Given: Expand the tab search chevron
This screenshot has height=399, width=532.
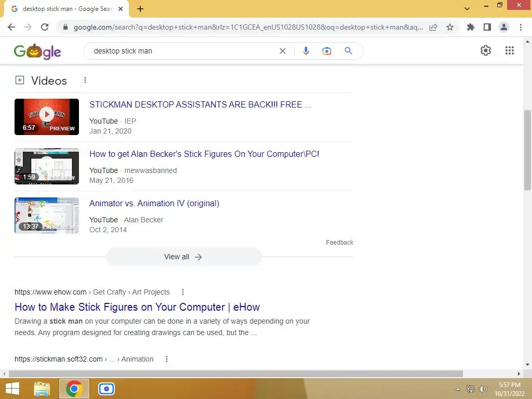Looking at the screenshot, I should click(x=467, y=9).
